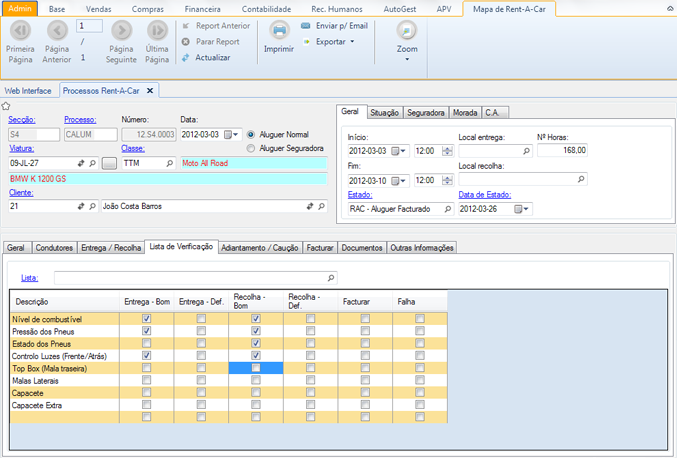Select the Aluguer Seguradora radio button
Viewport: 677px width, 458px height.
click(251, 148)
